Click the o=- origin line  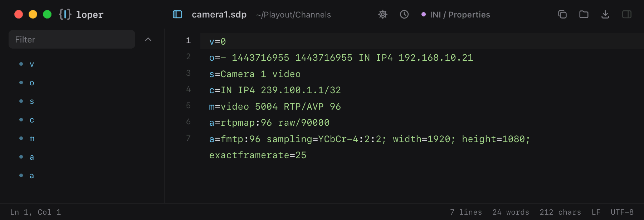pyautogui.click(x=341, y=57)
